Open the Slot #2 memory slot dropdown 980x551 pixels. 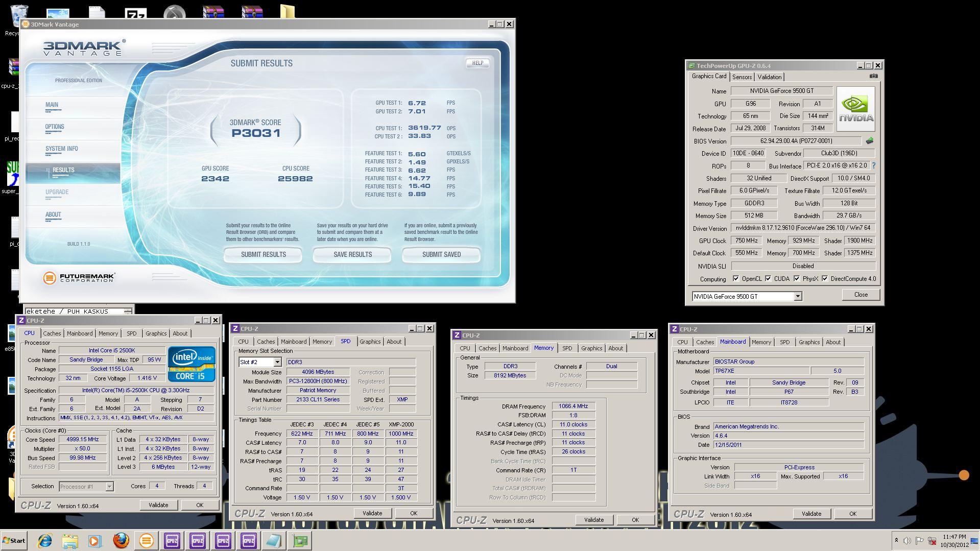pos(277,362)
